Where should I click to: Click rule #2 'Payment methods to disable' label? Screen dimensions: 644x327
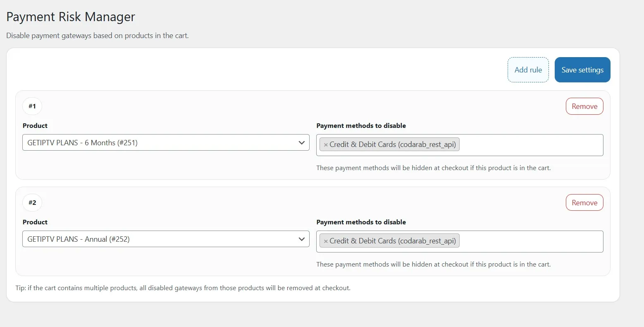pyautogui.click(x=361, y=222)
